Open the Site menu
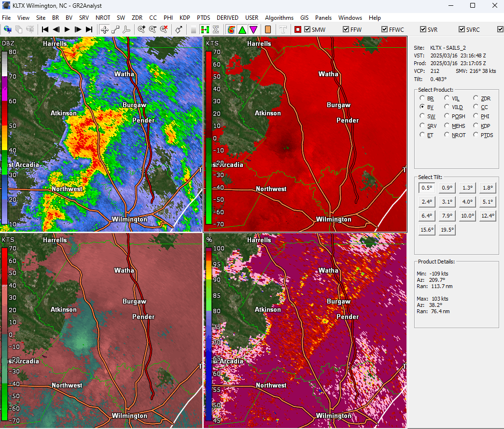Viewport: 504px width, 429px height. [x=41, y=18]
